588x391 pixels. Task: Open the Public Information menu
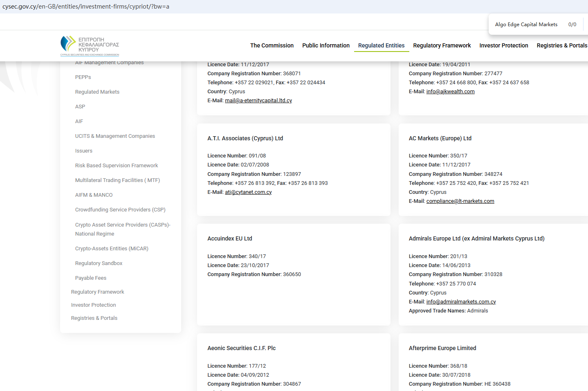point(325,45)
